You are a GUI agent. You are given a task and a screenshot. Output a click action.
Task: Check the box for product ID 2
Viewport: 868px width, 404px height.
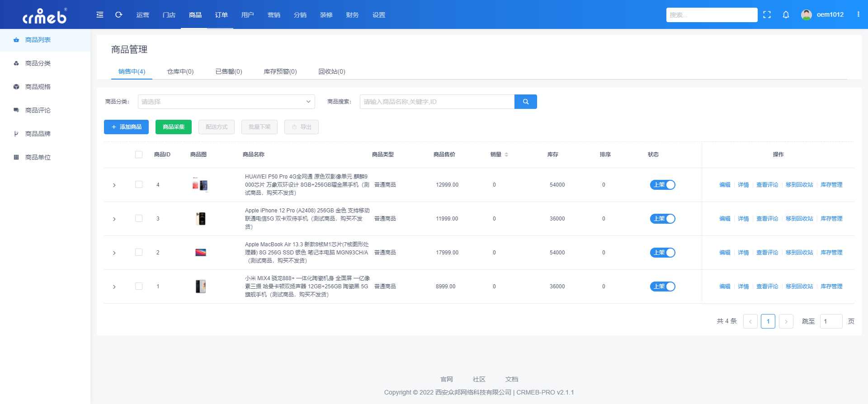coord(139,252)
